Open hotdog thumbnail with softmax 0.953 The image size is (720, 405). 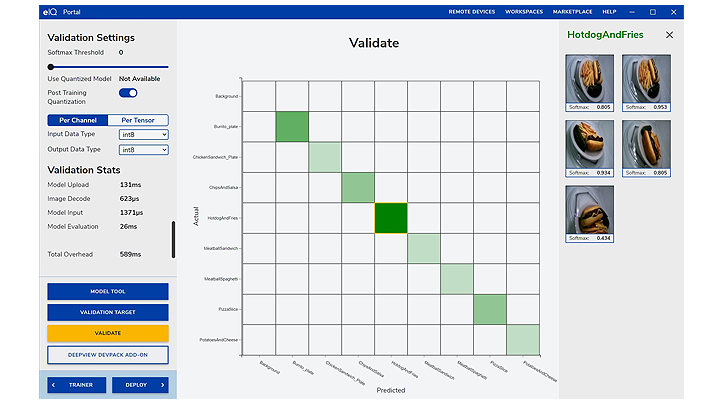(643, 81)
